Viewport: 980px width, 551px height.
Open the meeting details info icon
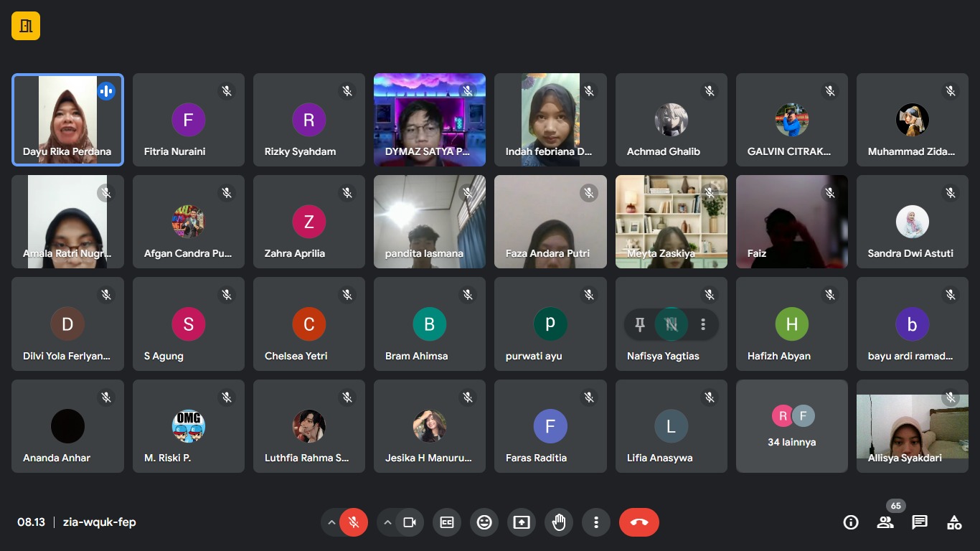tap(851, 522)
